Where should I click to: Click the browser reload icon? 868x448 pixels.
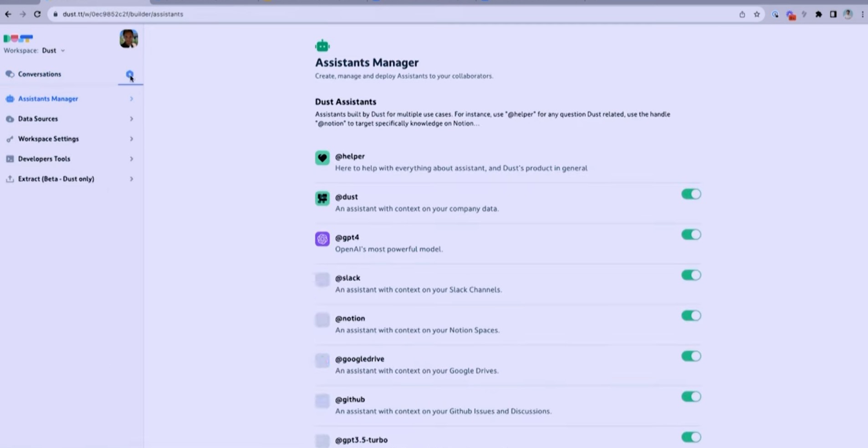tap(37, 14)
